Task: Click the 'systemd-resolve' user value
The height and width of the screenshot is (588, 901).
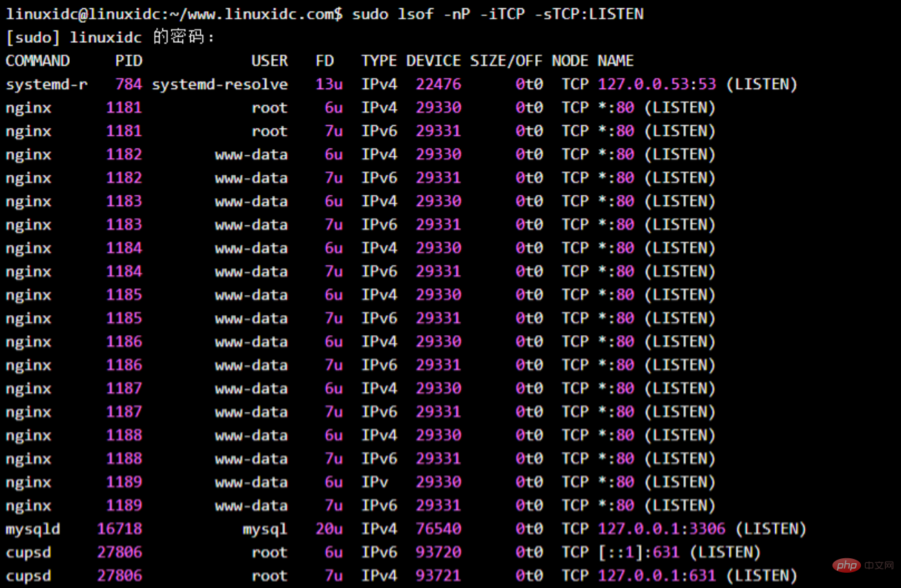Action: point(220,84)
